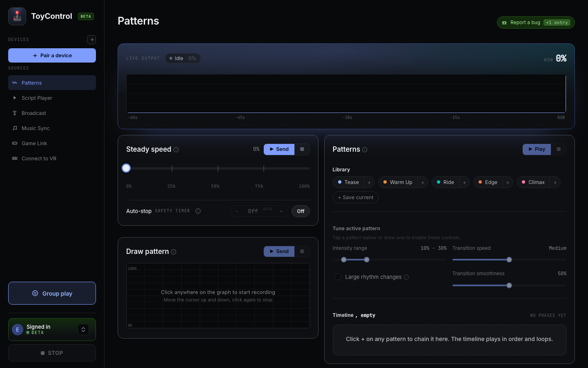Screen dimensions: 588x368
Task: Toggle the Auto-stop Off switch
Action: coord(301,211)
